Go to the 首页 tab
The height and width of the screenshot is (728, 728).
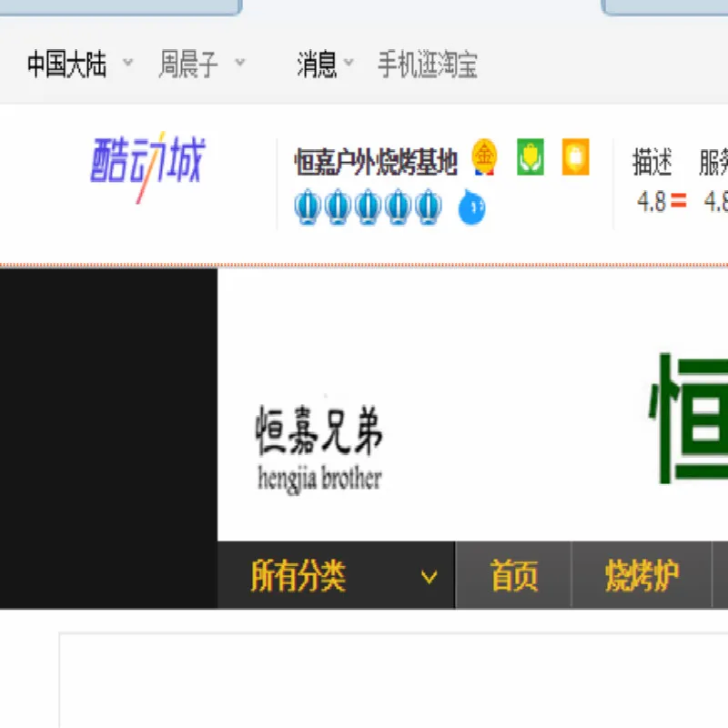pos(513,575)
